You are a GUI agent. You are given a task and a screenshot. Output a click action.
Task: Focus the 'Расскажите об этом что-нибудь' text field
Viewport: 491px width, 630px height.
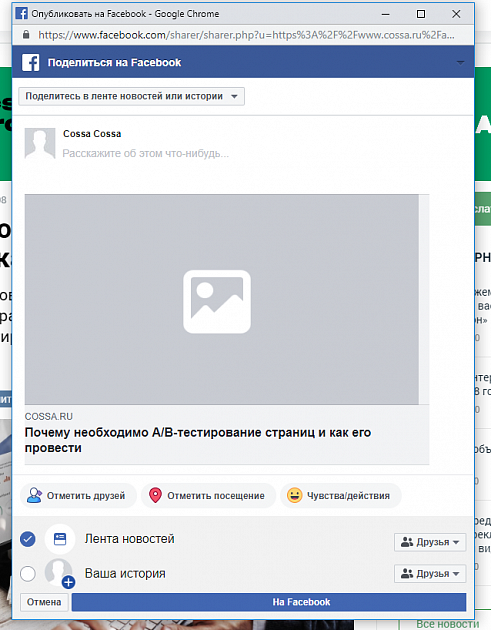(145, 153)
